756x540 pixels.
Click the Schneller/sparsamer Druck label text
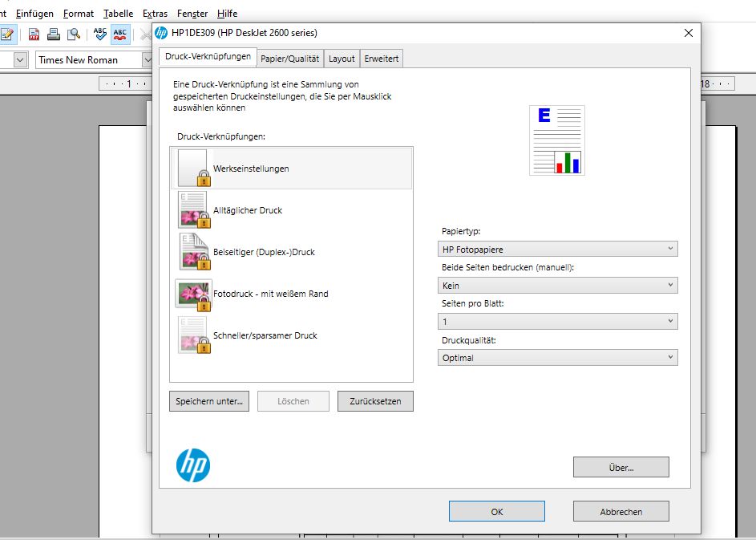click(x=265, y=335)
